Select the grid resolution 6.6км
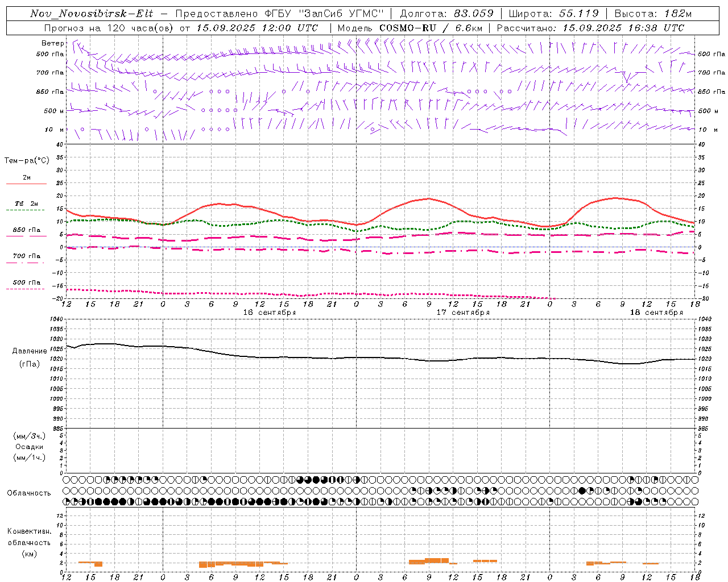Screen dimensions: 728x582 coord(468,28)
